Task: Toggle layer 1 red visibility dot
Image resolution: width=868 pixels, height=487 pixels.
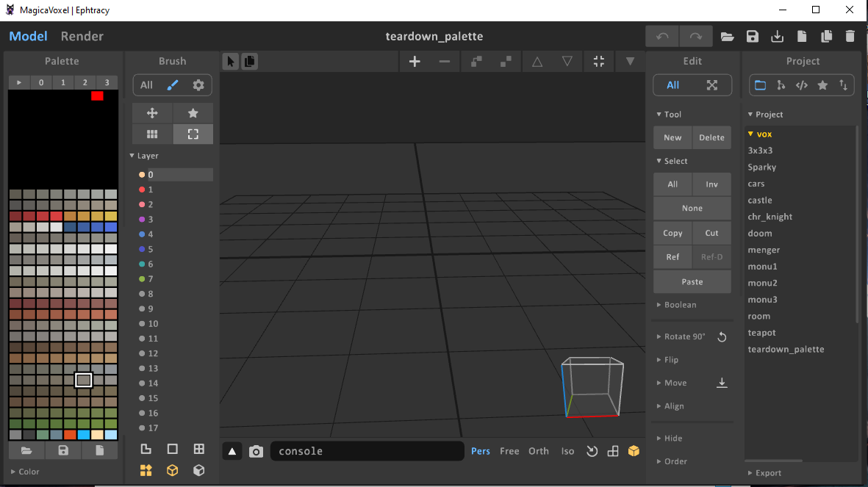Action: 142,190
